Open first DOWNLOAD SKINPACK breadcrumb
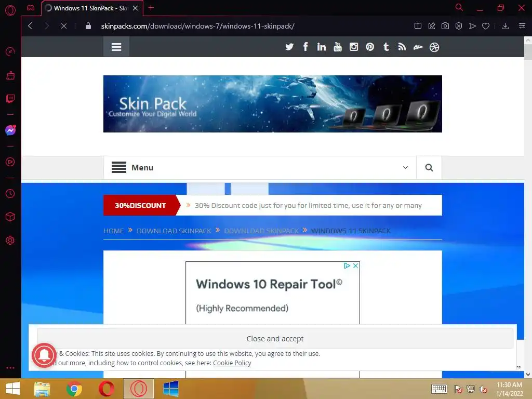532x399 pixels. (x=174, y=231)
